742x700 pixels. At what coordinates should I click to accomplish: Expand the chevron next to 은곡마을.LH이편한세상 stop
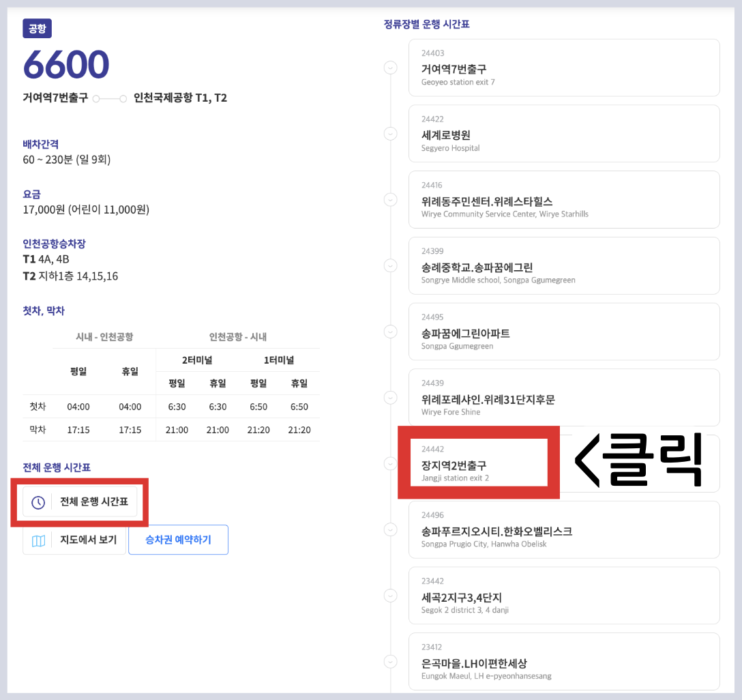[390, 661]
